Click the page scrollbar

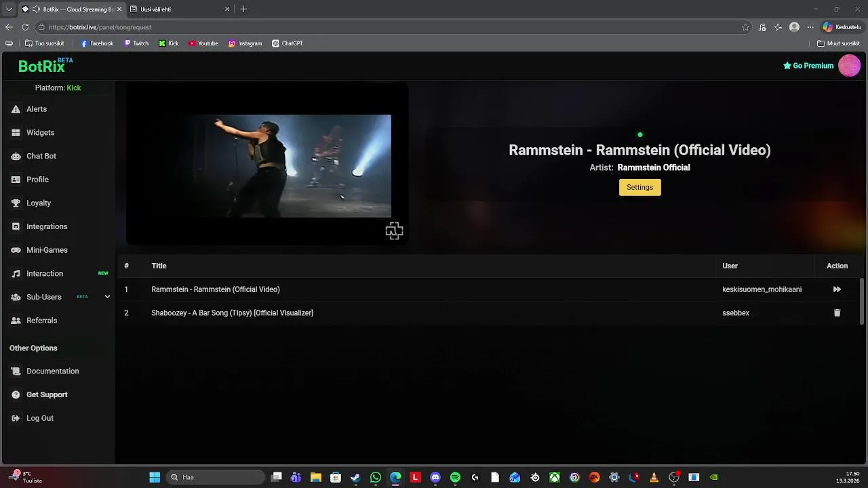coord(863,302)
